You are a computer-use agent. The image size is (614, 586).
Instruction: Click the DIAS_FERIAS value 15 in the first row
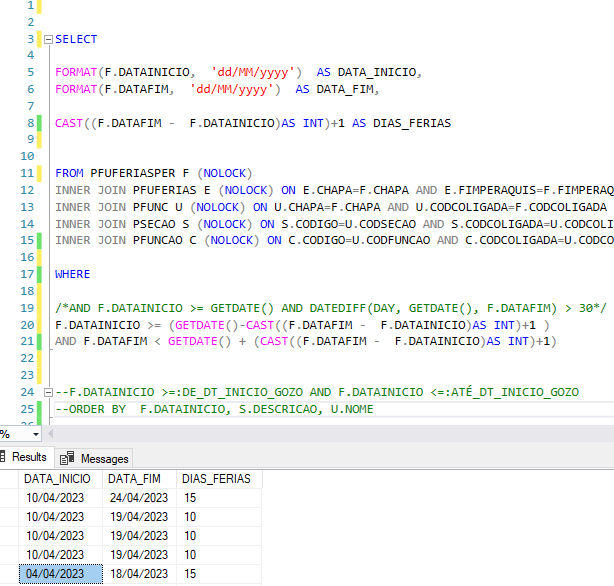pyautogui.click(x=219, y=498)
